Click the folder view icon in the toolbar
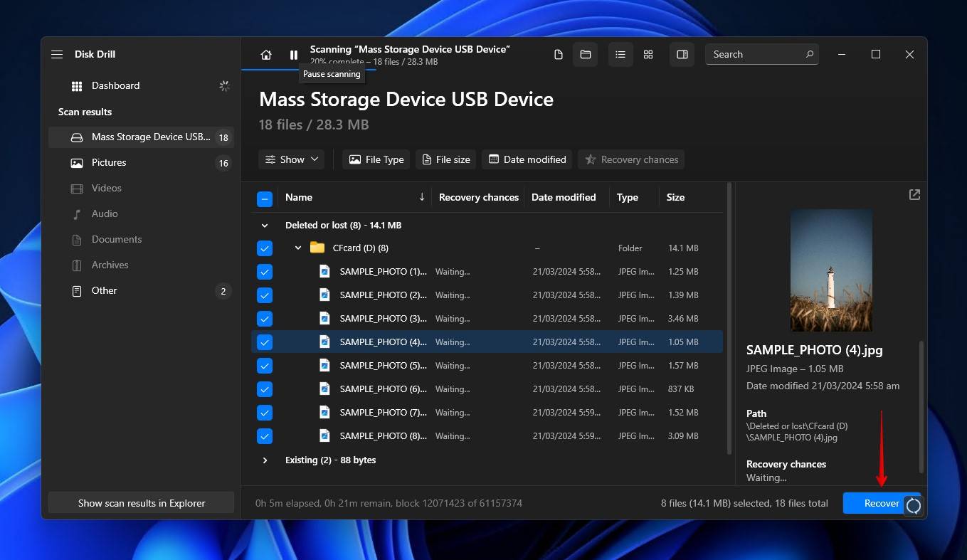The height and width of the screenshot is (560, 967). pos(585,54)
